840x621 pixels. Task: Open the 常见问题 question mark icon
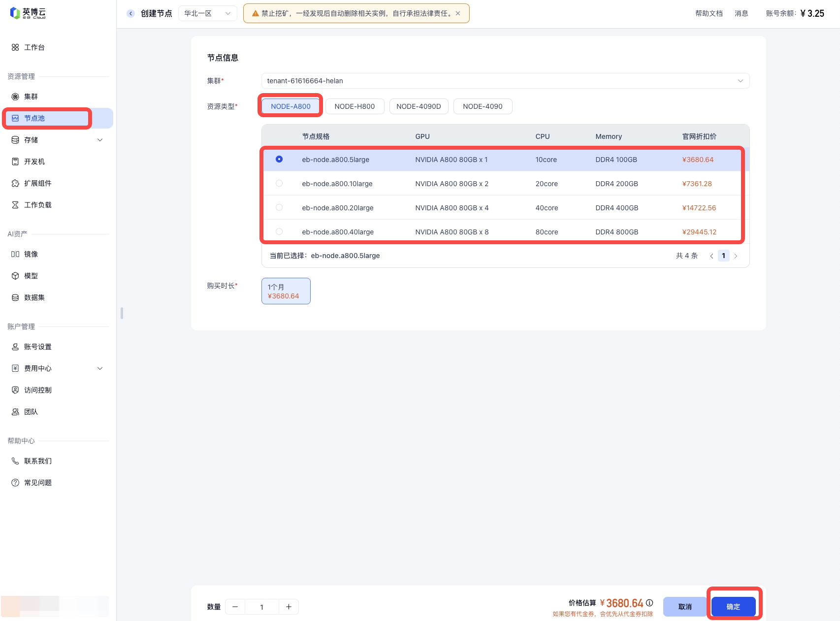tap(15, 483)
